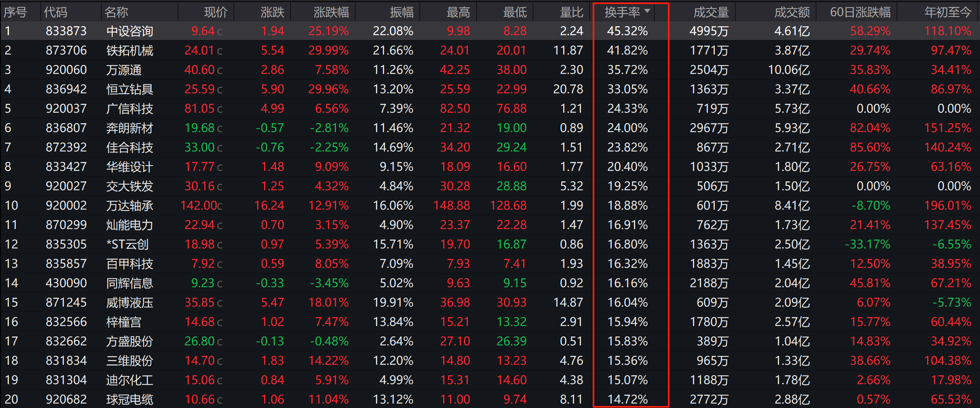Select stock name 万源通

[124, 70]
